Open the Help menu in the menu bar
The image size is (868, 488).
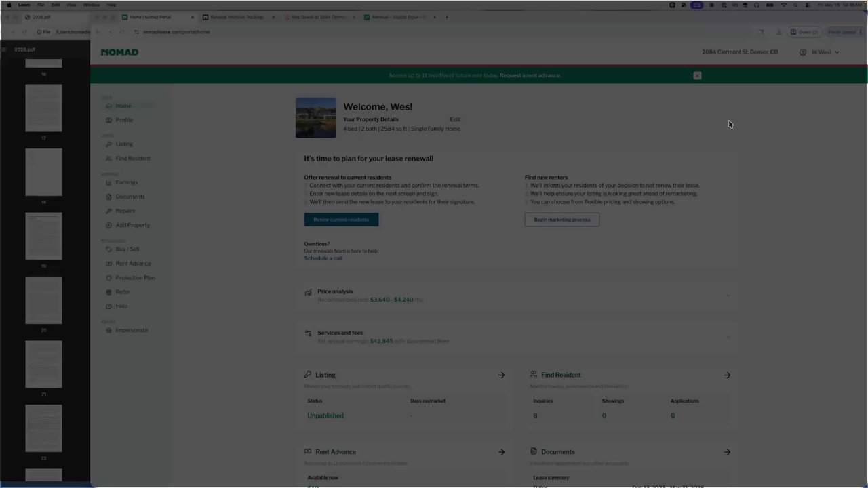coord(111,5)
